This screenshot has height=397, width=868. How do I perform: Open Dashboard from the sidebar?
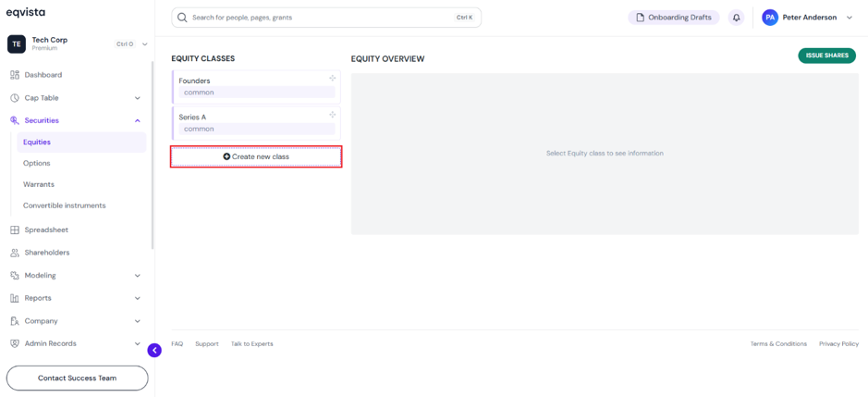(43, 75)
